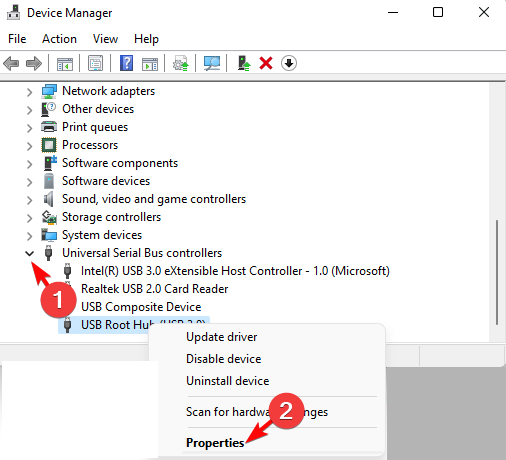Expand Sound, video and game controllers

[x=30, y=200]
